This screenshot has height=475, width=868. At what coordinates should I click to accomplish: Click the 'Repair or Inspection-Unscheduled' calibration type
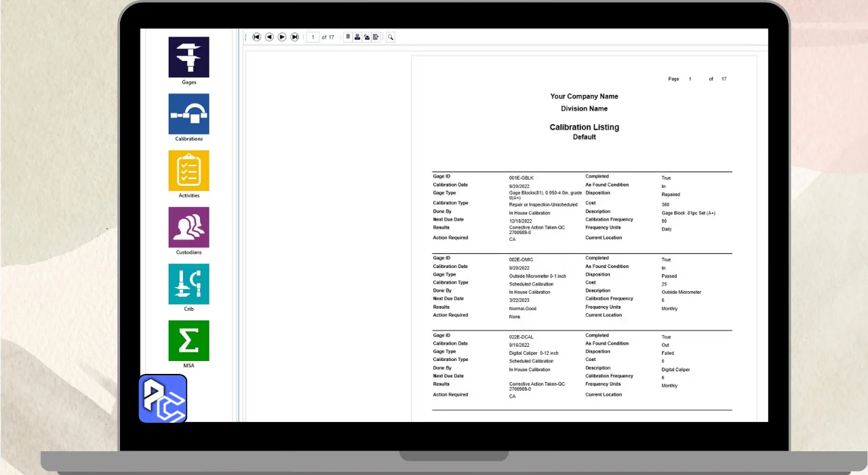[543, 204]
